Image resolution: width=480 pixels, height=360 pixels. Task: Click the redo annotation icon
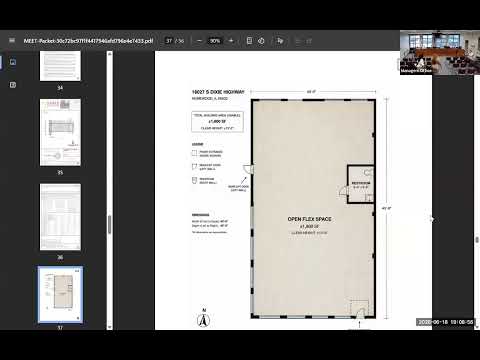pyautogui.click(x=309, y=41)
